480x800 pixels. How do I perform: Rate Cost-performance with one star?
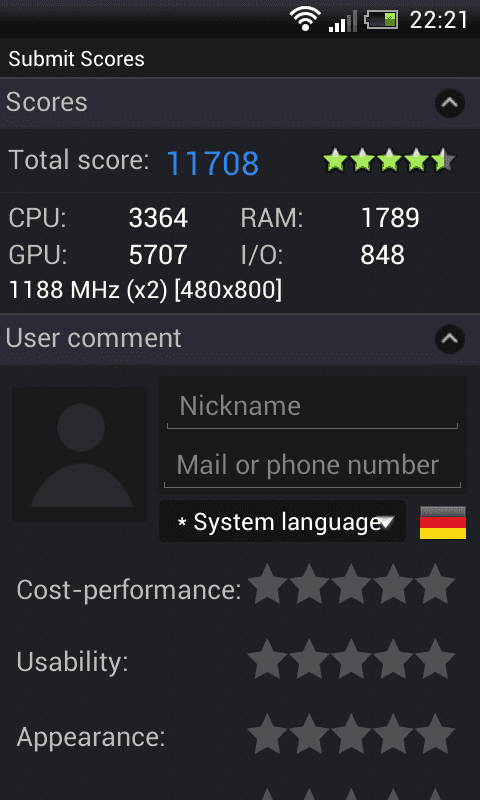(268, 584)
